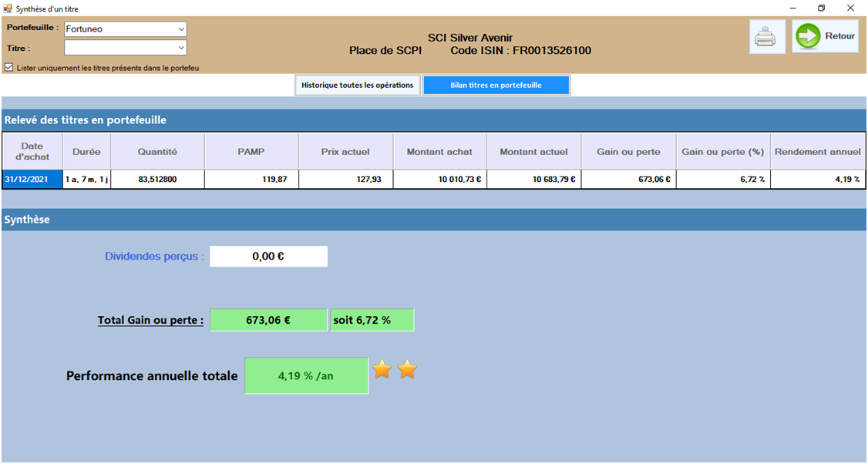868x464 pixels.
Task: Toggle 'Lister uniquement les titres présents' checkbox
Action: click(x=8, y=68)
